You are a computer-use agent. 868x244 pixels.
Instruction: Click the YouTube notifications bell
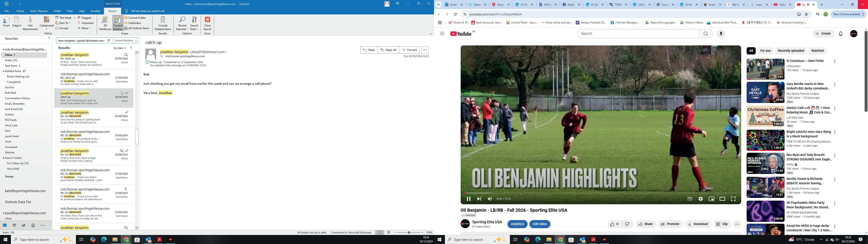point(840,34)
